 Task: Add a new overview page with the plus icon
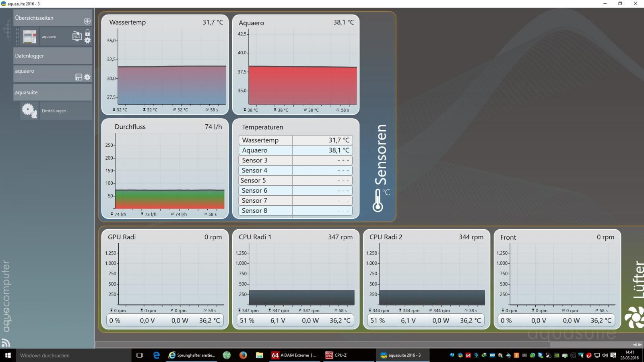click(x=87, y=21)
